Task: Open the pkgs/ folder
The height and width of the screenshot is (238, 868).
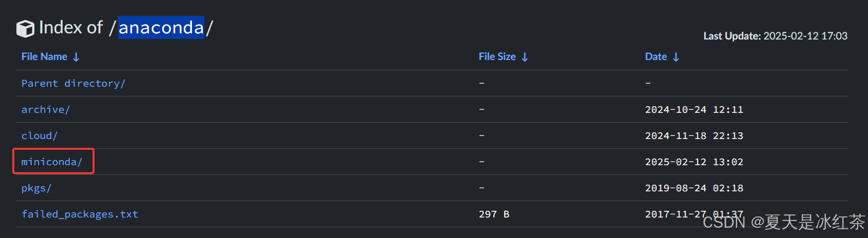Action: tap(36, 188)
